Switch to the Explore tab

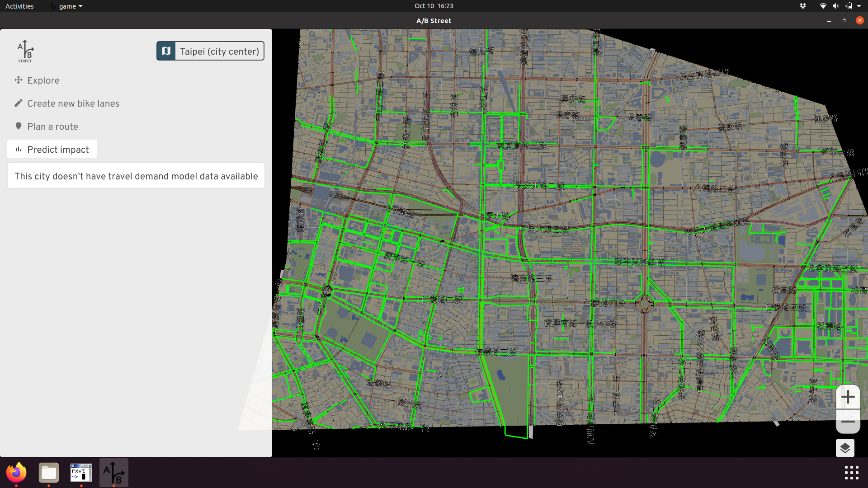(37, 80)
